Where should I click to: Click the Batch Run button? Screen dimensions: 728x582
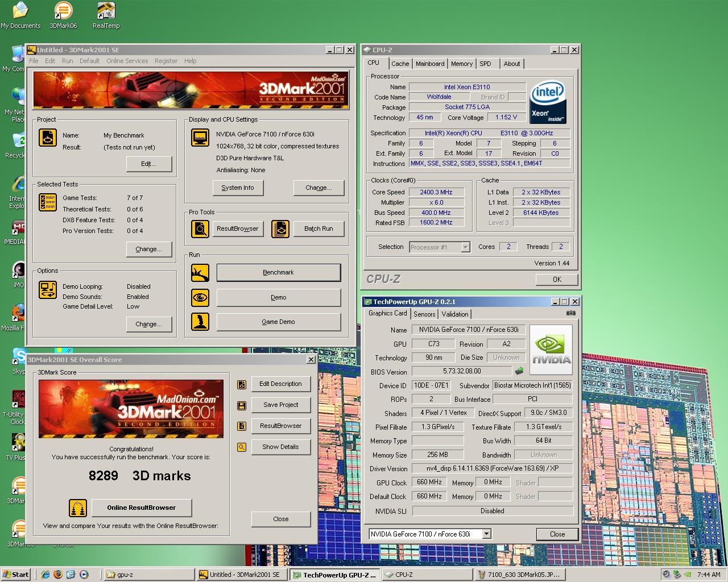tap(318, 228)
